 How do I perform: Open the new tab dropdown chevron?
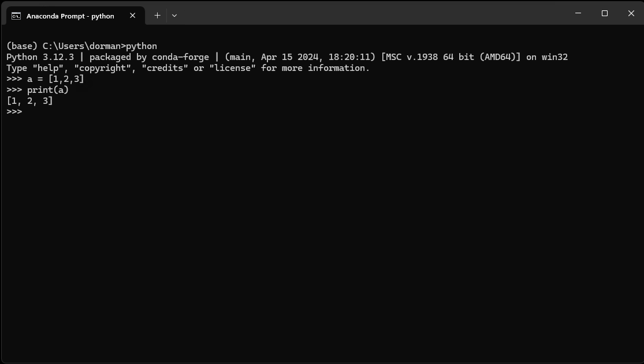(174, 16)
